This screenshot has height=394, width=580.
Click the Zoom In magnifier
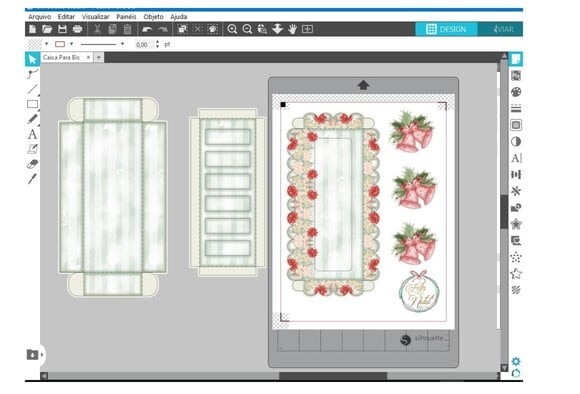click(232, 29)
